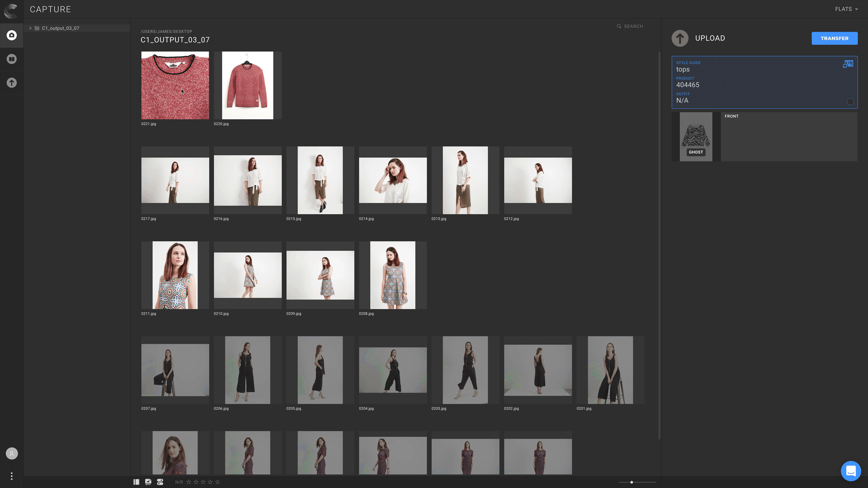Open the vertical three-dot more menu

click(x=12, y=476)
